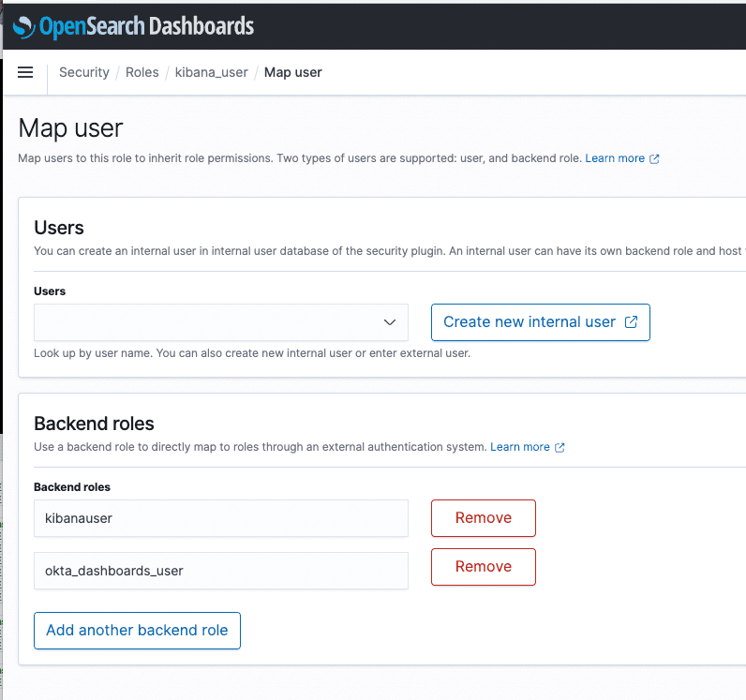Go to Roles breadcrumb
The width and height of the screenshot is (746, 700).
142,72
